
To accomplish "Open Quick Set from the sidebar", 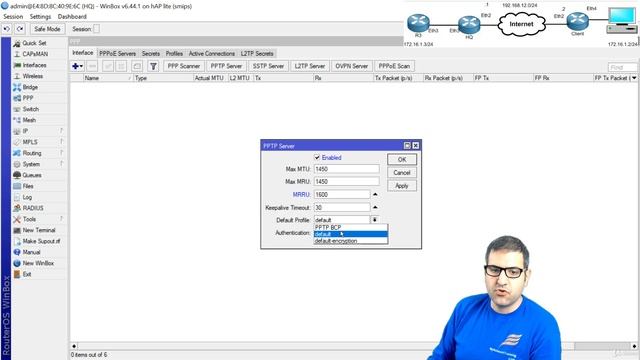I will [34, 43].
